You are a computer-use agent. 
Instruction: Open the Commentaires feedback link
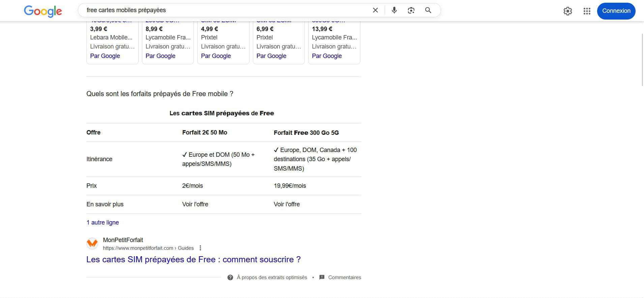[x=344, y=277]
